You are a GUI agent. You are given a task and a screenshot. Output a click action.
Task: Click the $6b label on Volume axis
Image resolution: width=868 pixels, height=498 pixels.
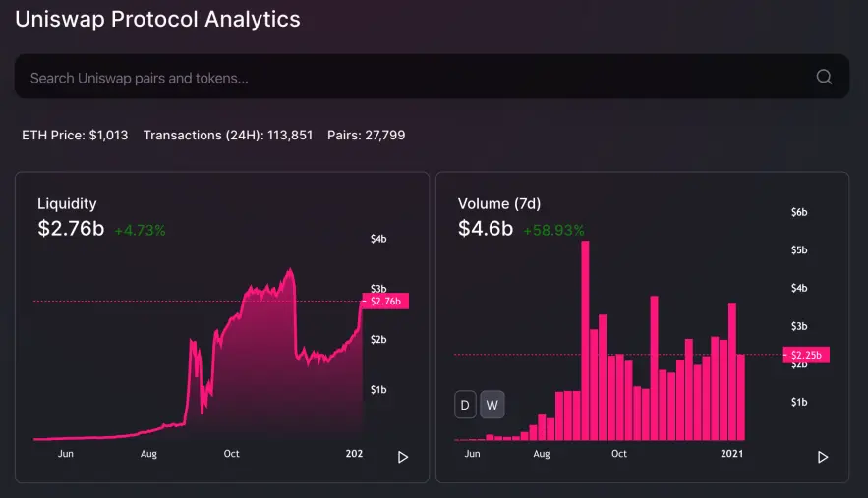pyautogui.click(x=799, y=212)
